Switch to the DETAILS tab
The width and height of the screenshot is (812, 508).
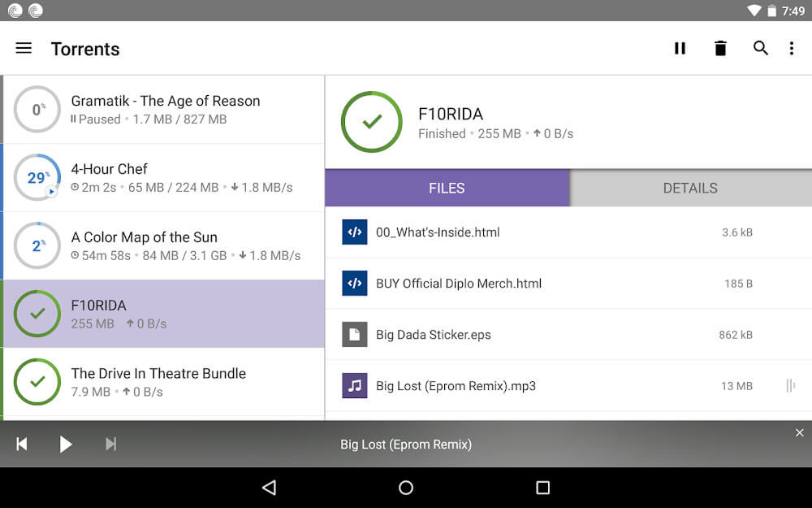(x=691, y=188)
